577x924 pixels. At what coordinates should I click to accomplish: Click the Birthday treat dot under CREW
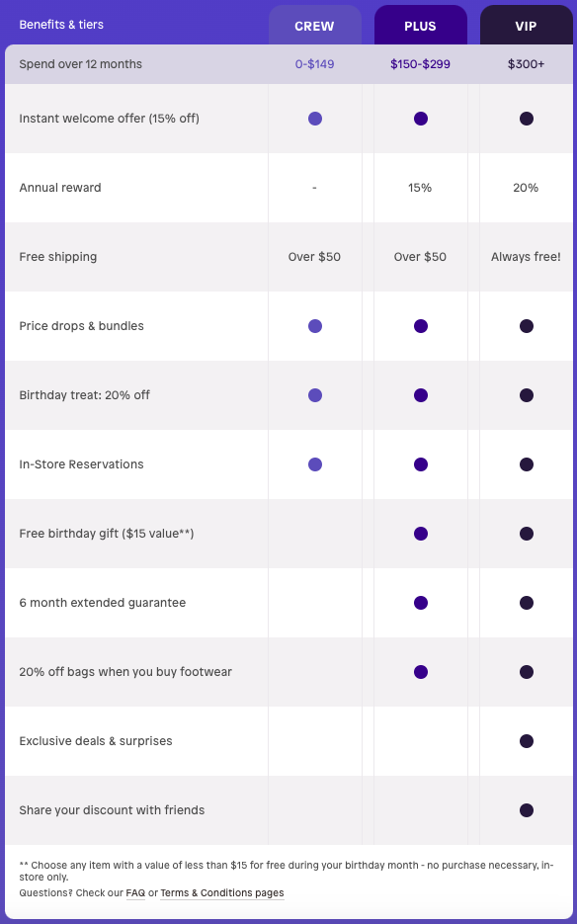point(314,394)
